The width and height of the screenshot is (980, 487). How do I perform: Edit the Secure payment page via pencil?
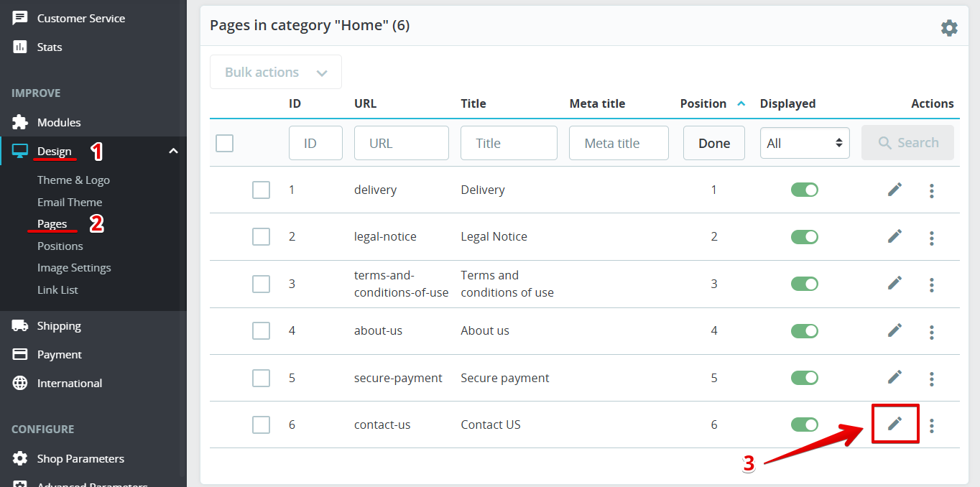click(x=895, y=377)
